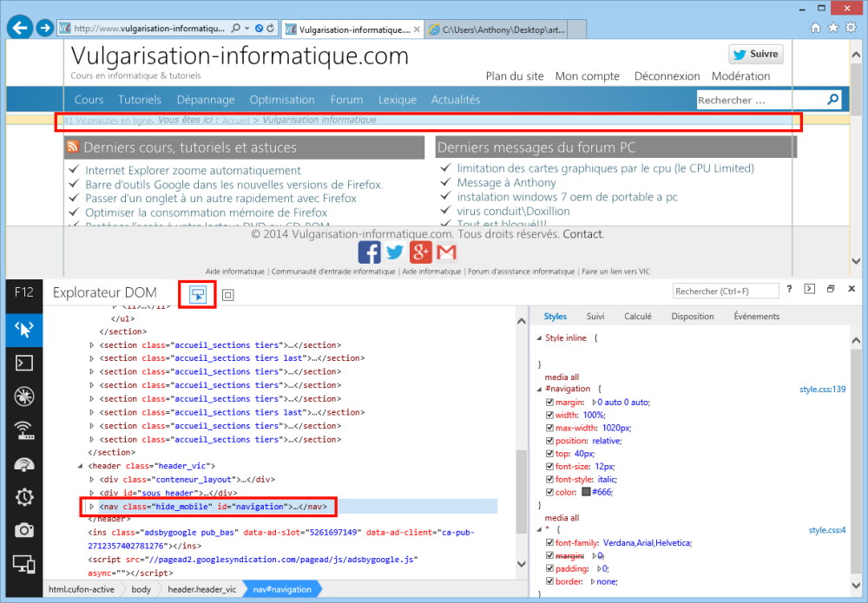Open the RSS feed icon for Derniers cours
This screenshot has width=868, height=603.
[x=73, y=147]
